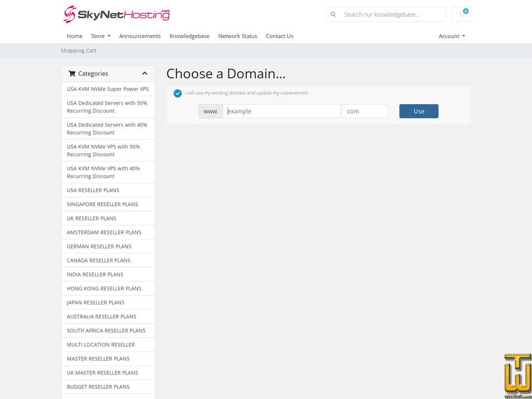Collapse the Categories panel chevron
The width and height of the screenshot is (532, 399).
tap(144, 73)
